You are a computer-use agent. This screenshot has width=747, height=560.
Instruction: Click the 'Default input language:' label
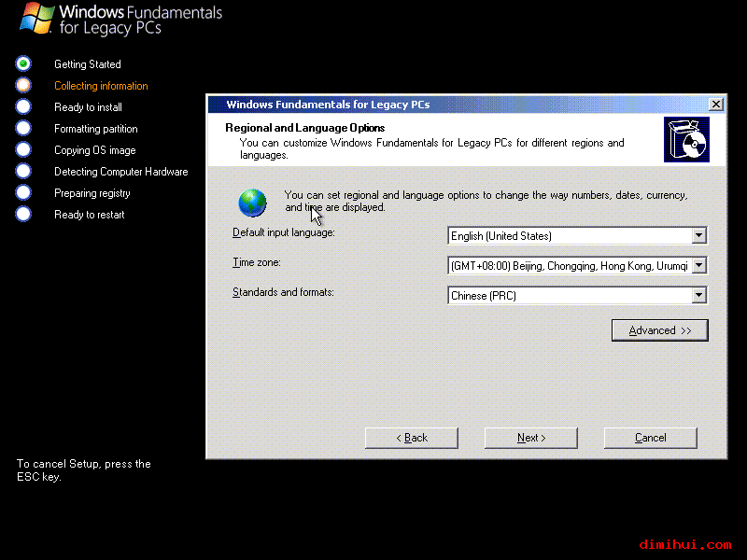click(x=284, y=232)
